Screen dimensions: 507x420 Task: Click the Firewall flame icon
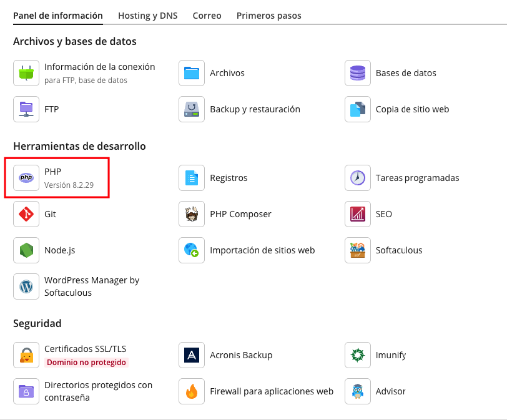[x=192, y=391]
